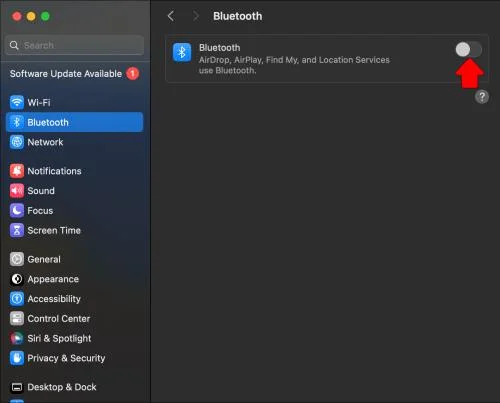Open Software Update Available link
The image size is (500, 403).
[66, 74]
